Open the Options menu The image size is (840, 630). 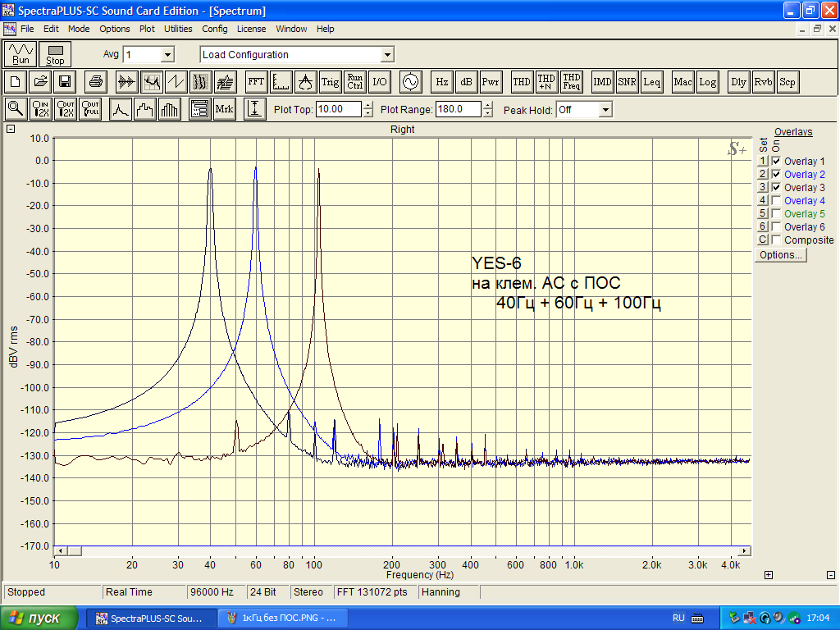point(115,29)
